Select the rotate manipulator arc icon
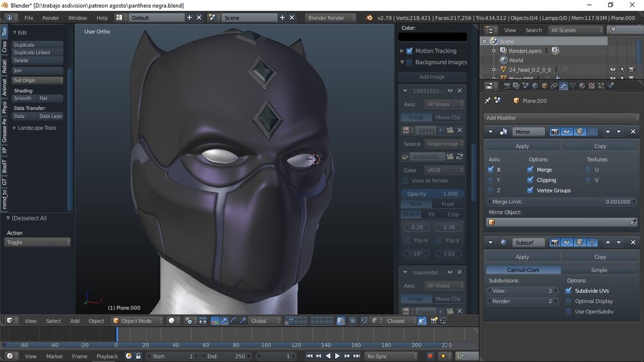This screenshot has height=362, width=644. tap(233, 321)
